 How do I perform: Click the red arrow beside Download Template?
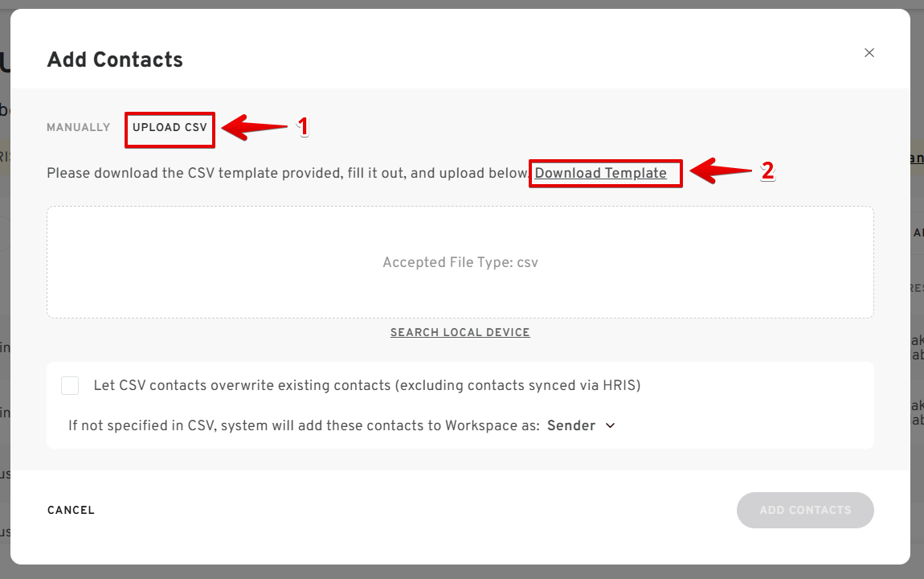[x=722, y=171]
